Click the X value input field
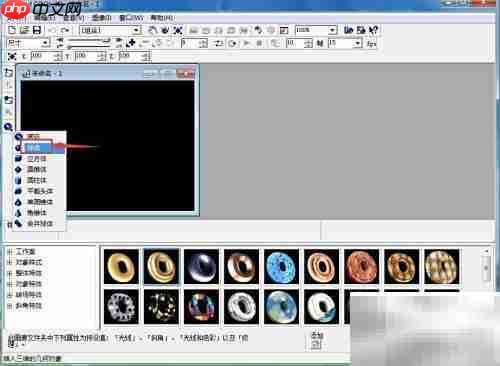Screen dimensions: 500x366 click(42, 56)
